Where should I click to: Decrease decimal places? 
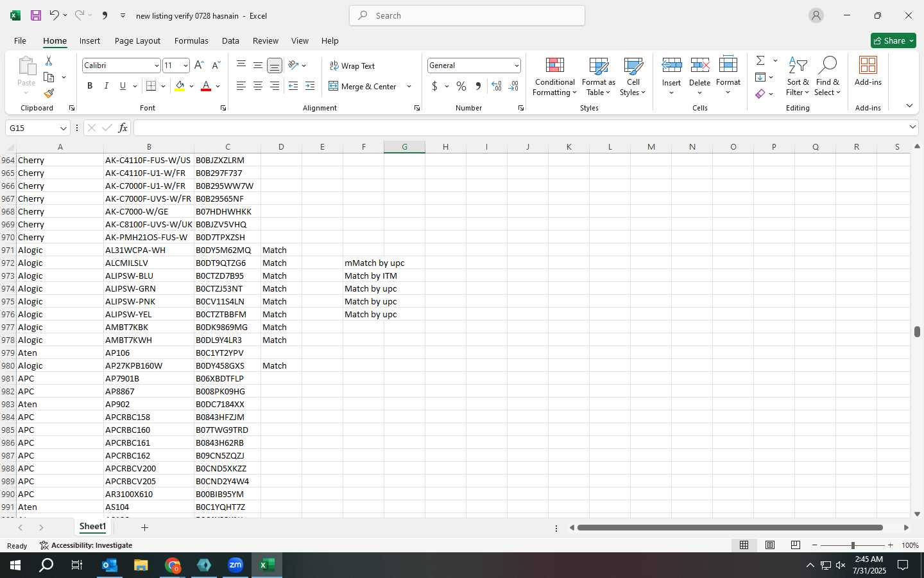(x=513, y=86)
